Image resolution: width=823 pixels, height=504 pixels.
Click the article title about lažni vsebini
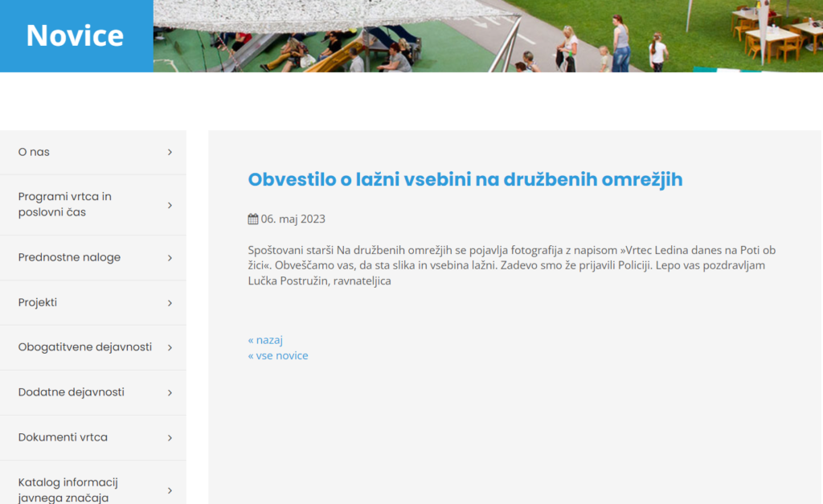(x=465, y=179)
